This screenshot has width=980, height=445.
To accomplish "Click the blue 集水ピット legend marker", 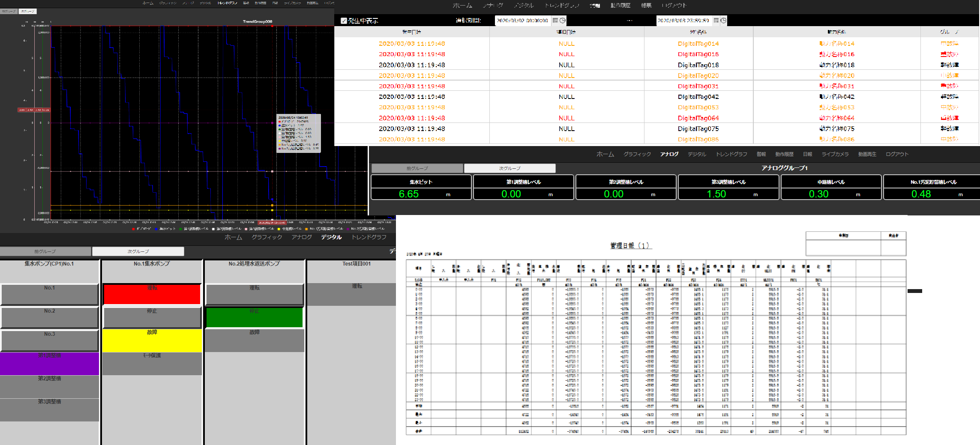I will 156,229.
